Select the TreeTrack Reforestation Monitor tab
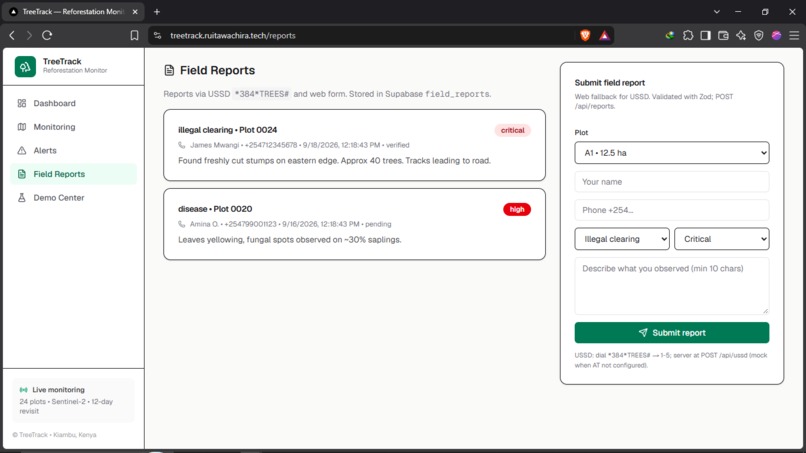 click(74, 11)
